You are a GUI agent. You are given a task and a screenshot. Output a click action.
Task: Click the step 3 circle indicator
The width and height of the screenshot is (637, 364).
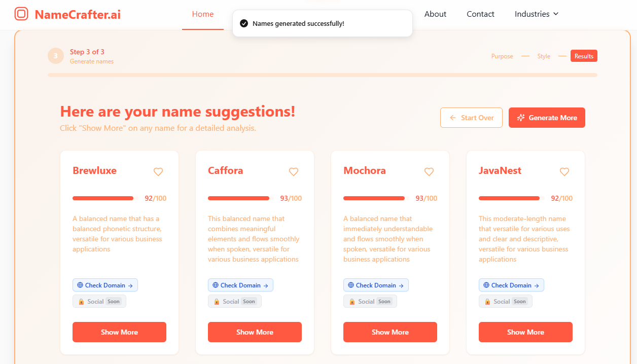point(56,56)
